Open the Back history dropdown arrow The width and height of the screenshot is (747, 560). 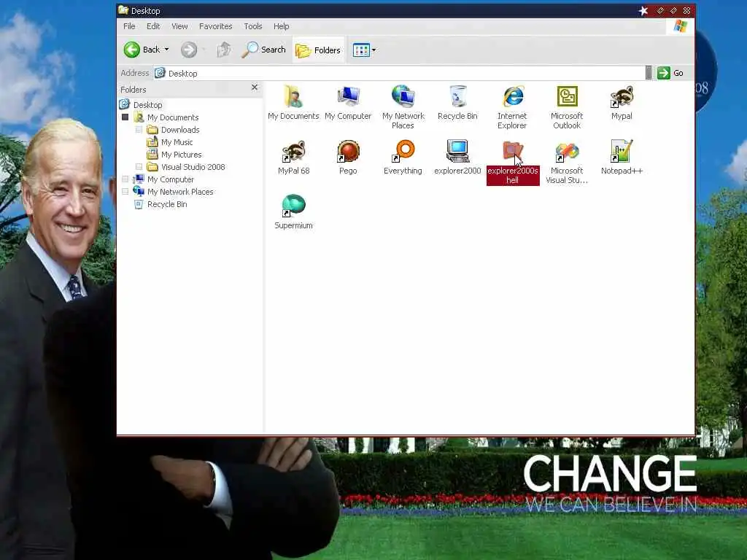coord(167,50)
